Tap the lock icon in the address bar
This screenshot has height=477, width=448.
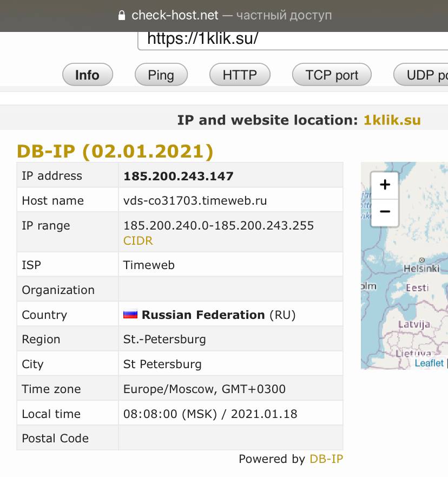click(122, 15)
